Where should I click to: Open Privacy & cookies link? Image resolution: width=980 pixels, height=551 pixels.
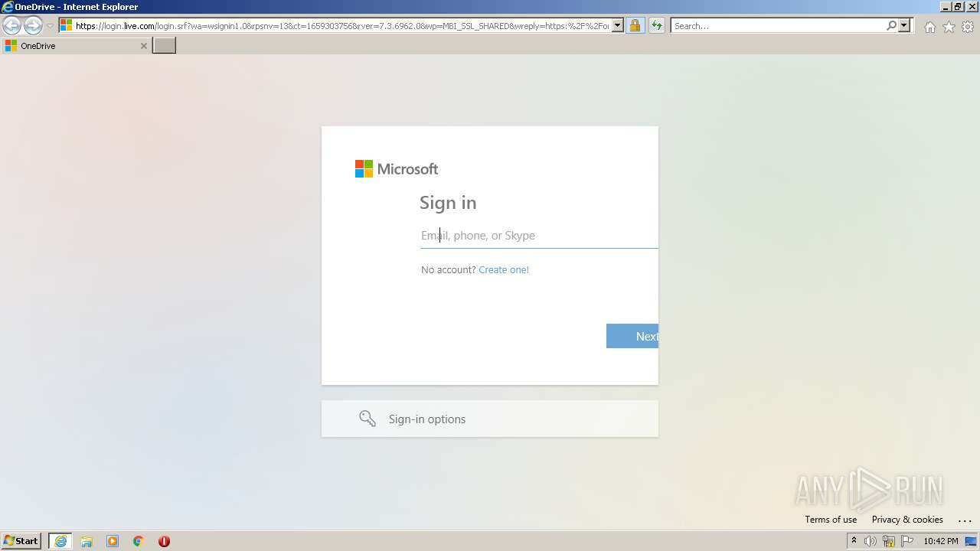pos(907,520)
